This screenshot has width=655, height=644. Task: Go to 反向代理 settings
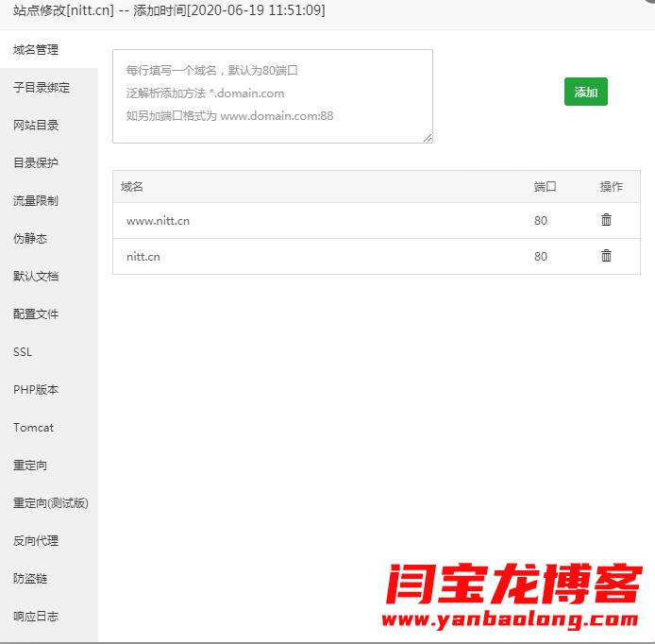[x=36, y=541]
